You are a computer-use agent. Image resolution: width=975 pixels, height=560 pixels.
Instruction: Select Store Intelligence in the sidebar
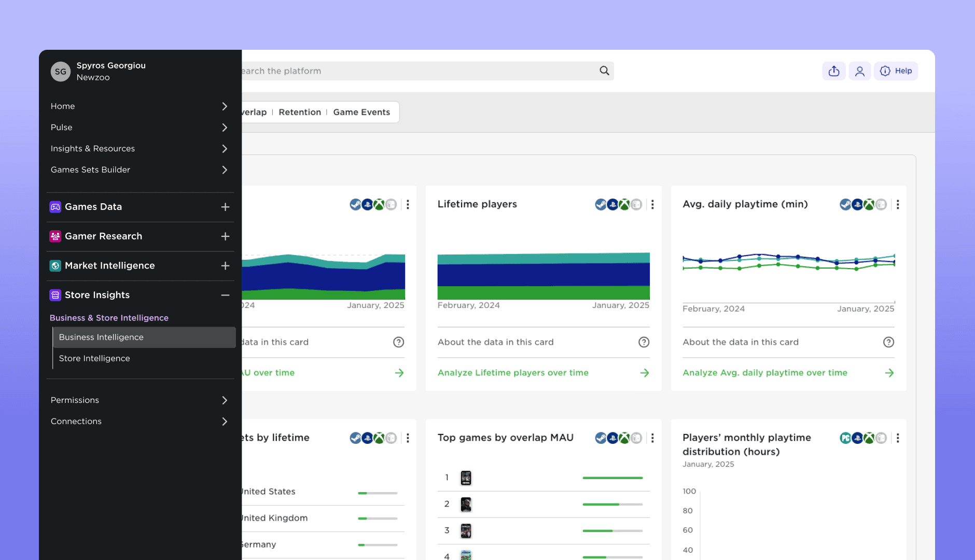click(144, 358)
